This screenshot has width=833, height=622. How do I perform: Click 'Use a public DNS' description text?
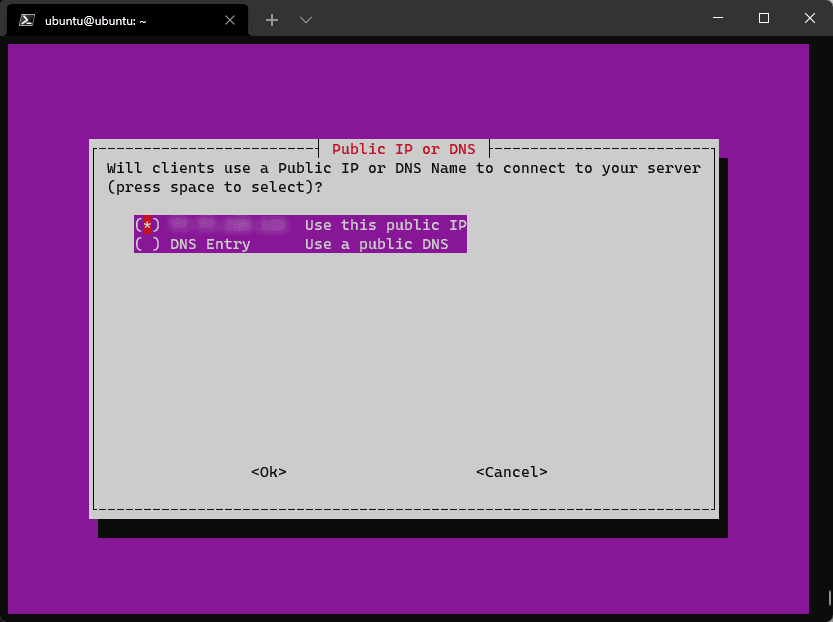(377, 244)
